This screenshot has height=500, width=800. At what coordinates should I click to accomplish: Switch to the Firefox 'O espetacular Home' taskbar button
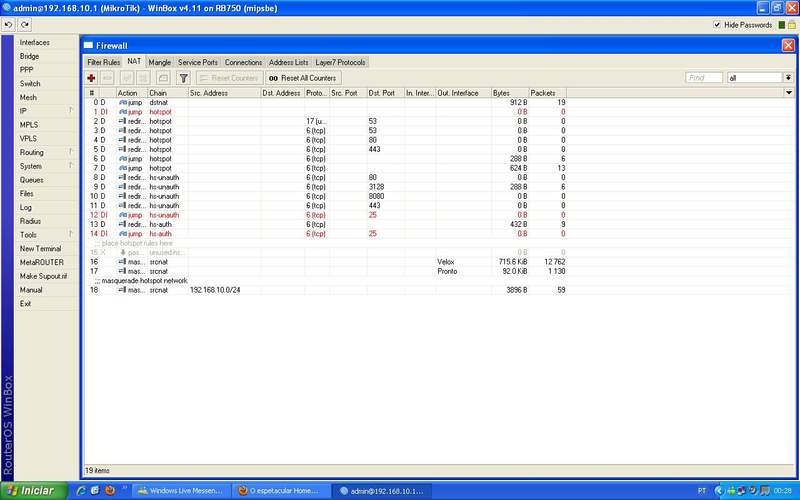tap(282, 491)
